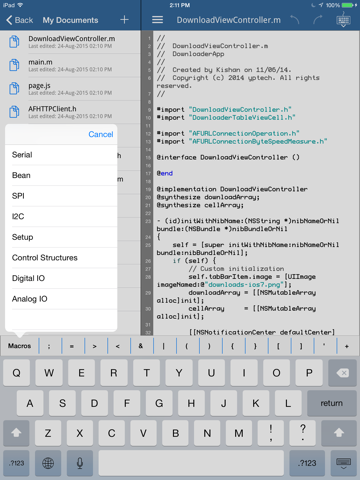Open AFHTTPClient.h document
Viewport: 360px width, 480px height.
(x=70, y=112)
